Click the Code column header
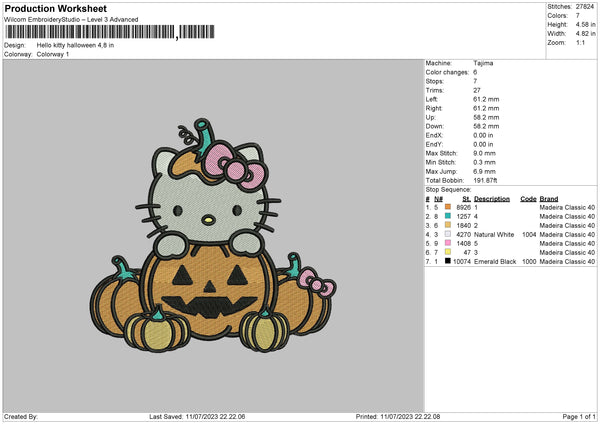Viewport: 600px width, 424px height. 528,198
